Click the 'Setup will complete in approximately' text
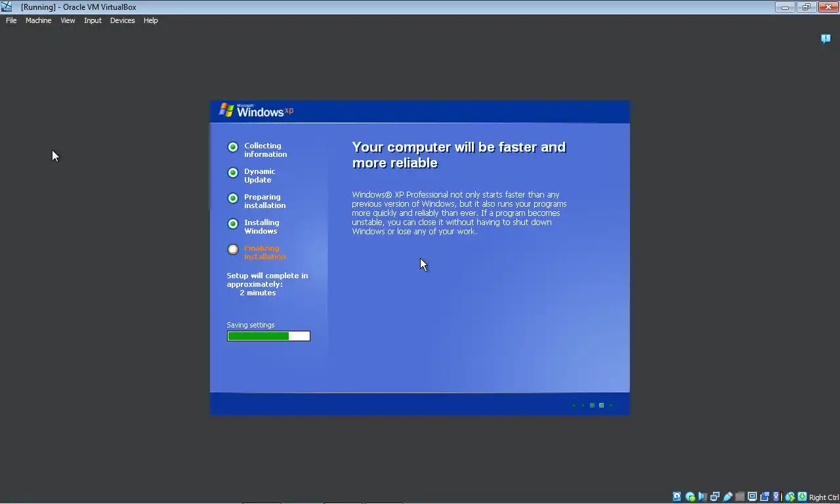This screenshot has width=840, height=504. pyautogui.click(x=267, y=280)
